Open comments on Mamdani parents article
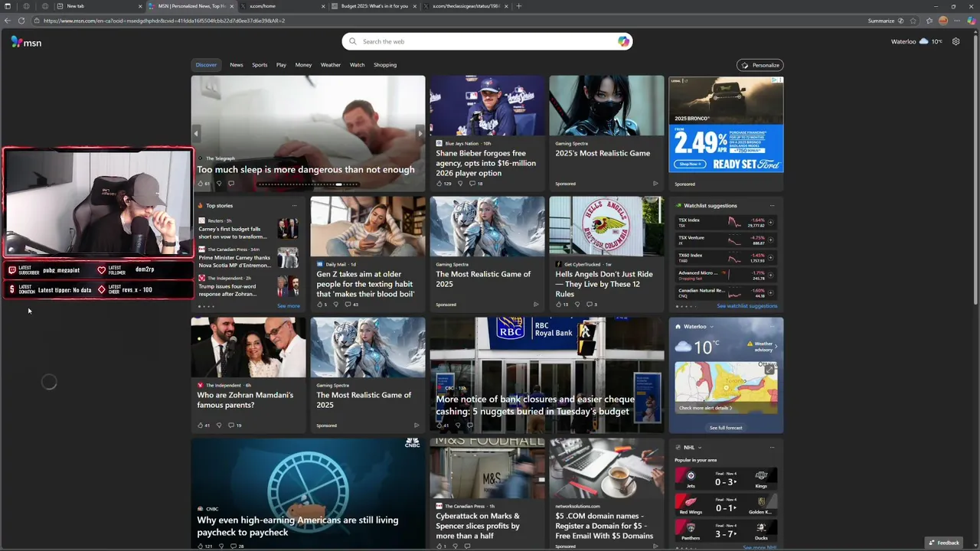Screen dimensions: 980x551 231,425
